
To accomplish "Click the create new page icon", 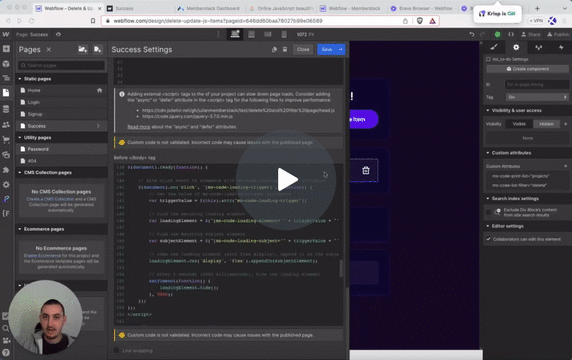I will pyautogui.click(x=97, y=49).
